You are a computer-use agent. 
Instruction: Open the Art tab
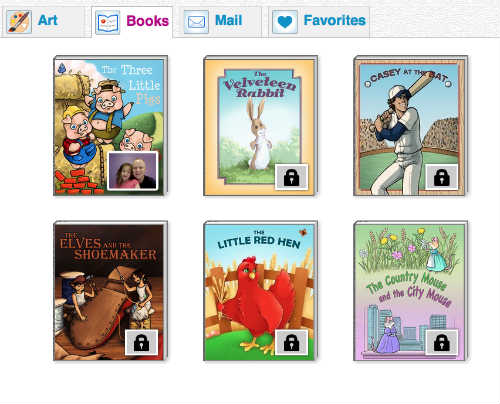pyautogui.click(x=43, y=21)
